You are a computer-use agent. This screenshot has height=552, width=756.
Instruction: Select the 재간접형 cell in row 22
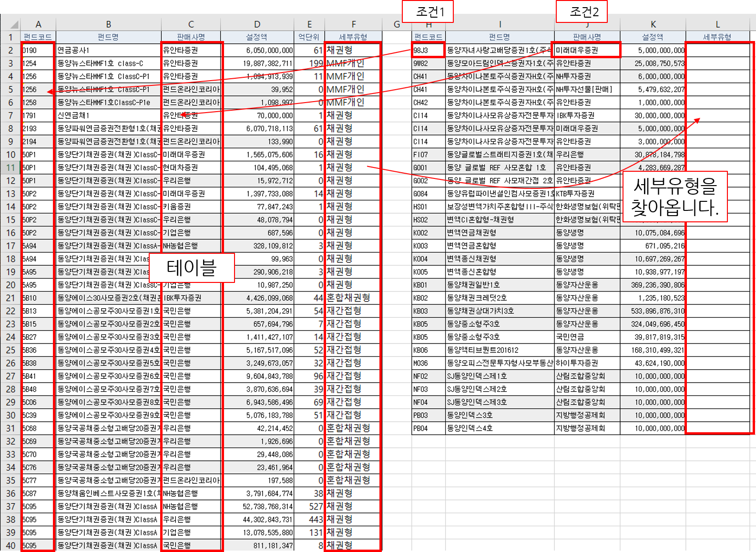(x=353, y=311)
